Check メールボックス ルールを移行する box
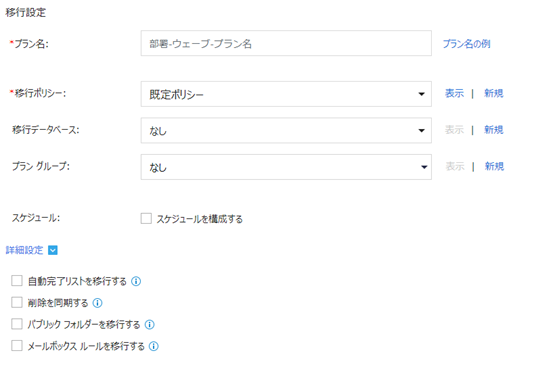 click(x=17, y=346)
